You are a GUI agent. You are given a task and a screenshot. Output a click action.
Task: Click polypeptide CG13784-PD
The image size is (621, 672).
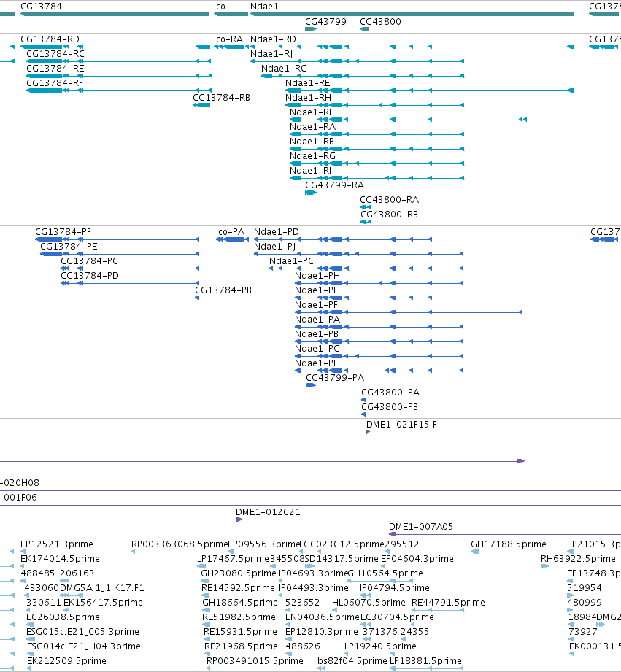point(90,276)
